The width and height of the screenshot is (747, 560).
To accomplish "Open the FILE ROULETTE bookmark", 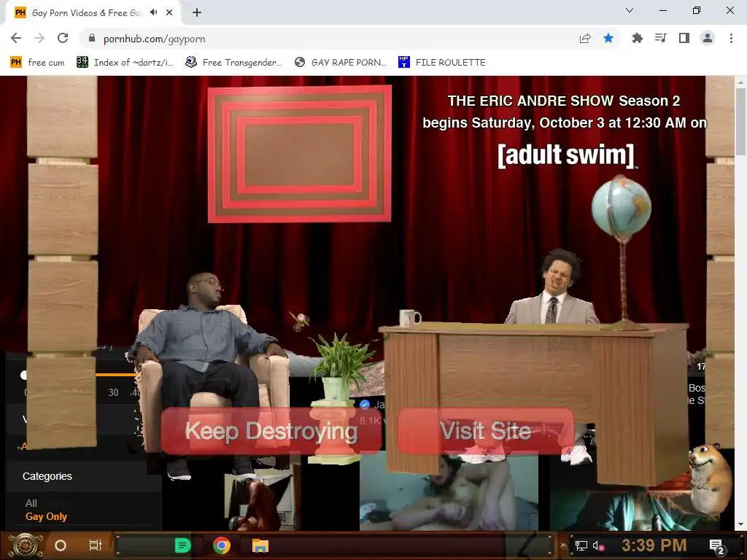I will [x=442, y=63].
